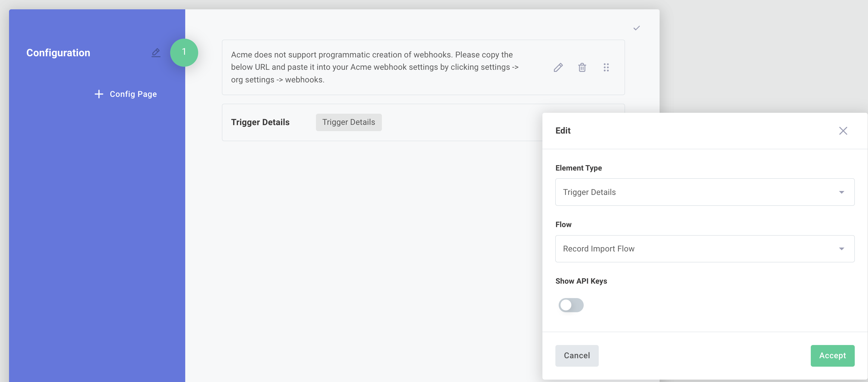This screenshot has height=382, width=868.
Task: Click the Cancel button
Action: 577,356
